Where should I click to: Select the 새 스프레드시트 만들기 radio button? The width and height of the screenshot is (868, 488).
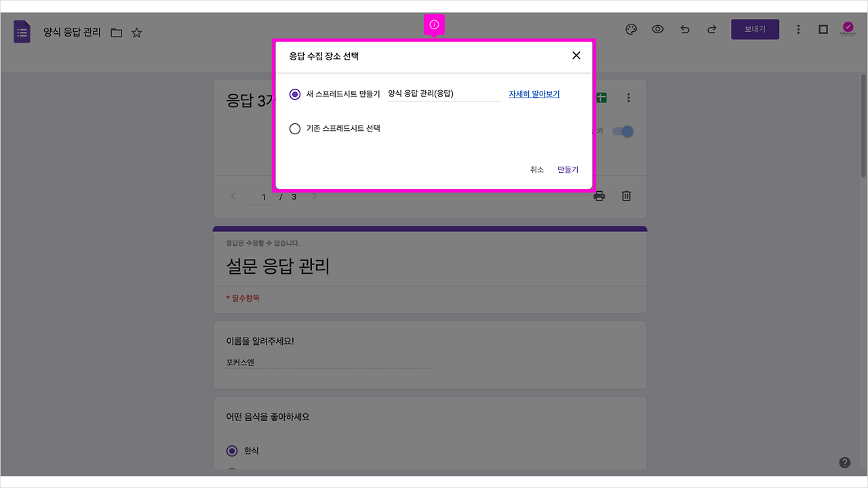point(295,94)
